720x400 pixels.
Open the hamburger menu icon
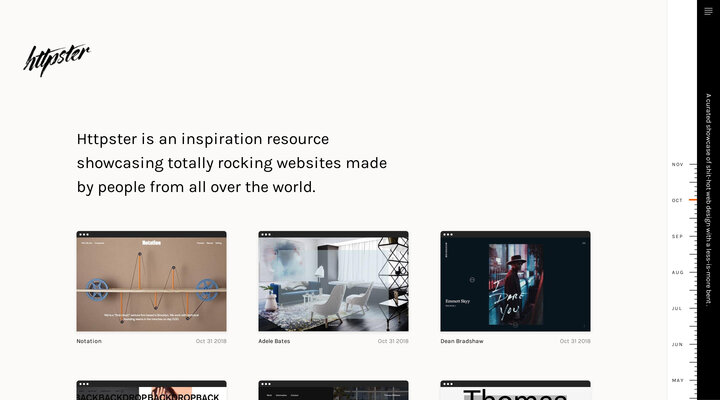coord(708,11)
